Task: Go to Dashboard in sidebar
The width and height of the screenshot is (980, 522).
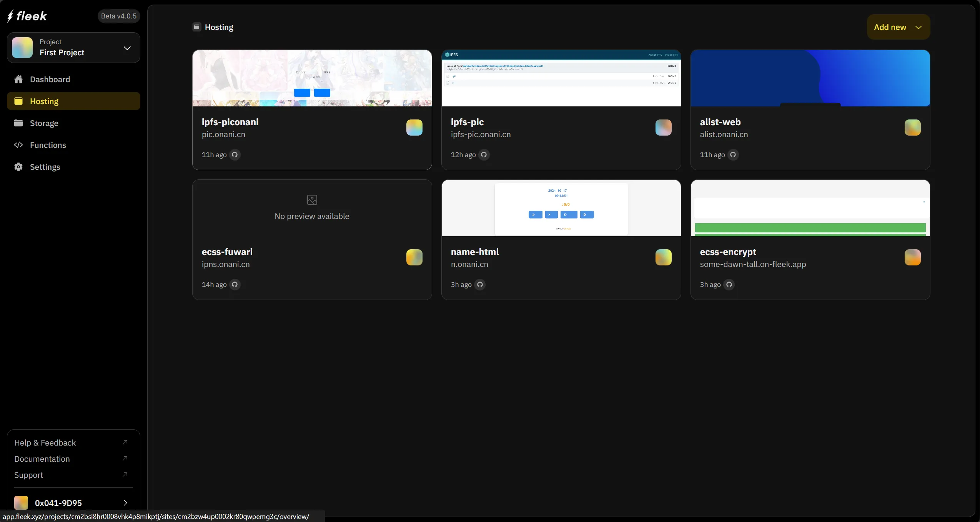Action: point(50,80)
